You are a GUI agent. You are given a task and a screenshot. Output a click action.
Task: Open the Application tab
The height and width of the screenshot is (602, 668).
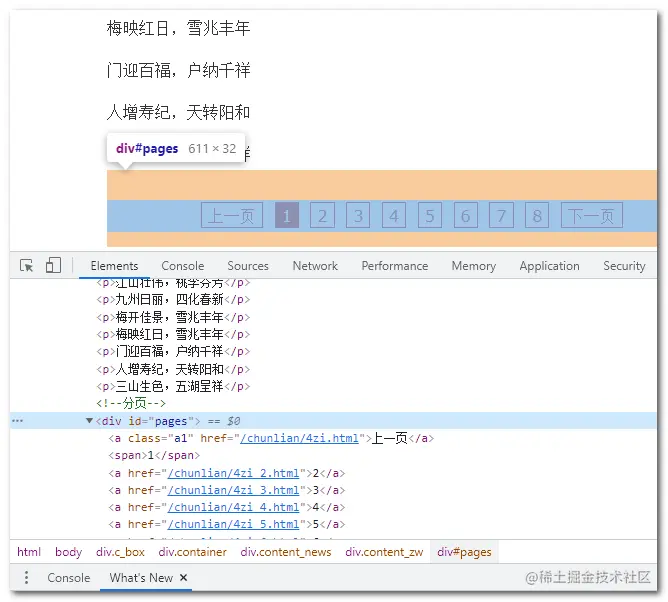(x=549, y=266)
